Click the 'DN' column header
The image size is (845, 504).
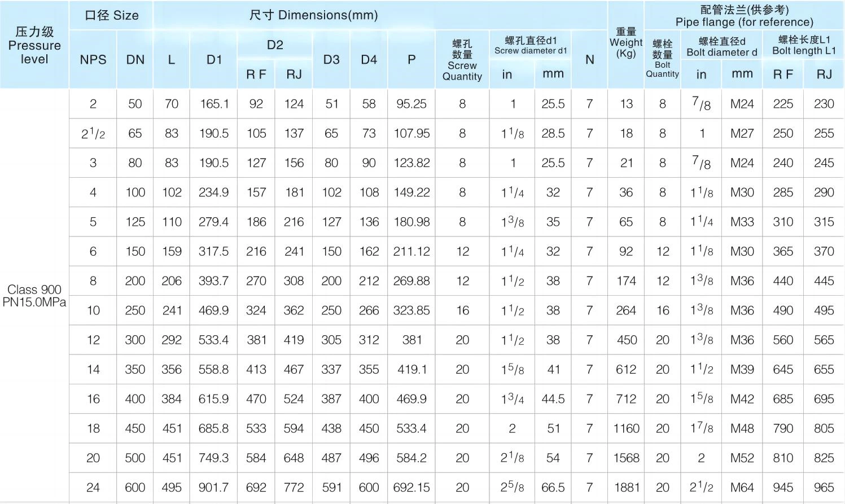click(x=135, y=59)
